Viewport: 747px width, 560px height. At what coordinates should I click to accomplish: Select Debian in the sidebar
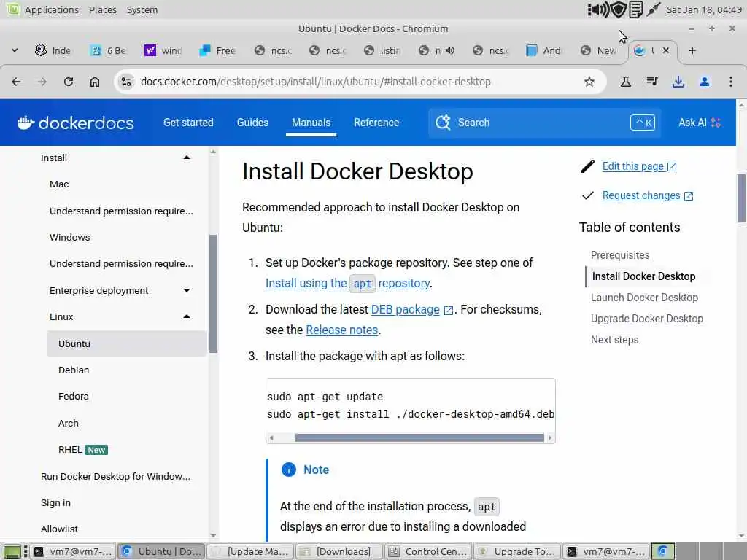point(74,370)
